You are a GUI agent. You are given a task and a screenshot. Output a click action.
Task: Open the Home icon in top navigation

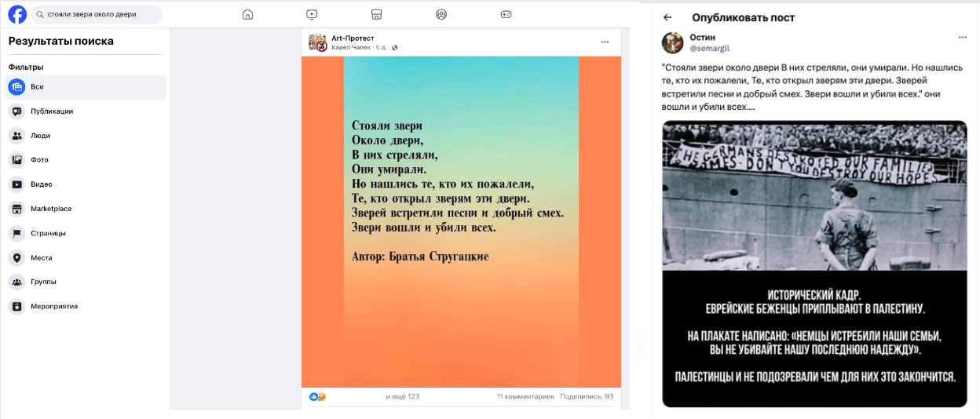click(247, 14)
